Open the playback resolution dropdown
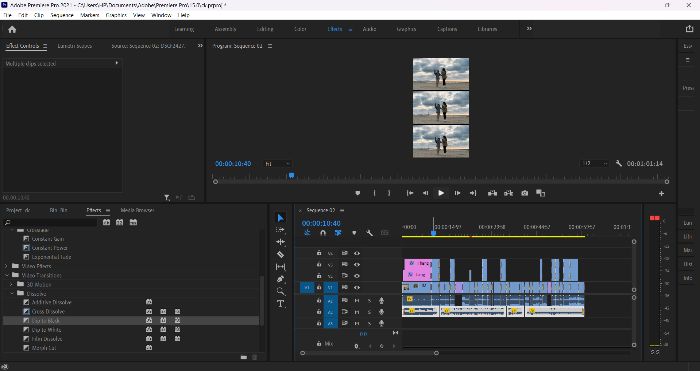The width and height of the screenshot is (700, 371). click(595, 164)
